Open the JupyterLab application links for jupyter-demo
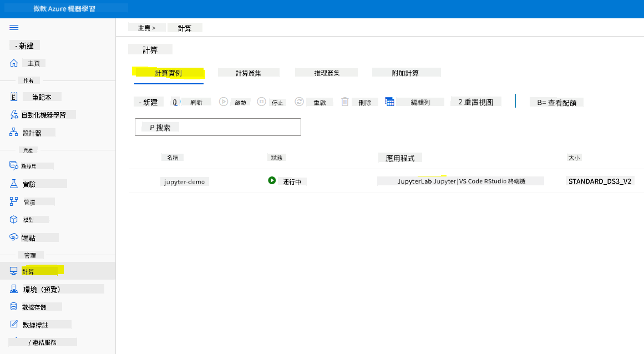This screenshot has width=644, height=354. coord(460,181)
